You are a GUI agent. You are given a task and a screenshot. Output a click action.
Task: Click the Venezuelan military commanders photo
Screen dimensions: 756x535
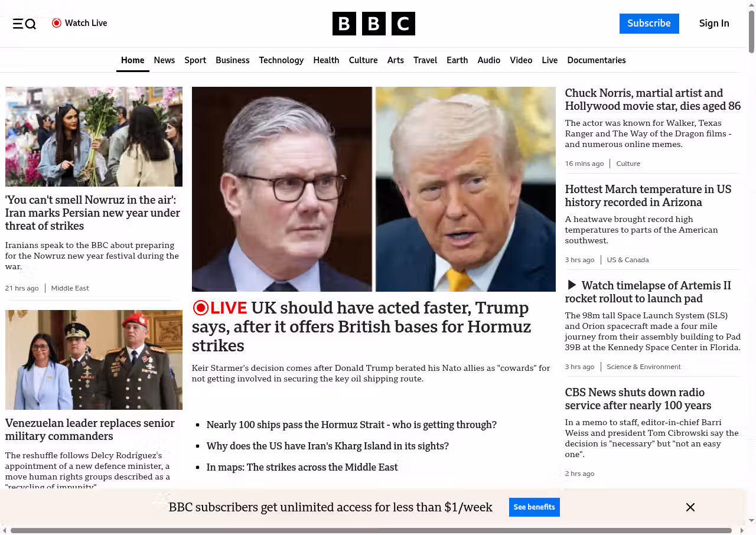point(94,360)
